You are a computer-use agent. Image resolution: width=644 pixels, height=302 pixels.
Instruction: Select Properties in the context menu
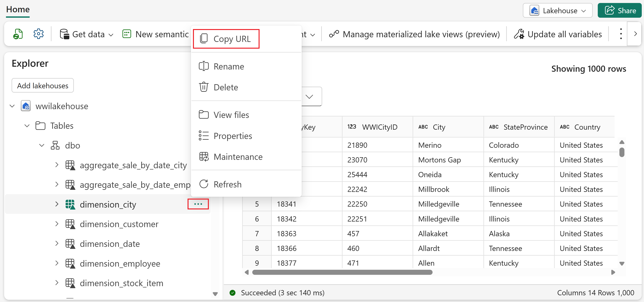click(x=233, y=136)
